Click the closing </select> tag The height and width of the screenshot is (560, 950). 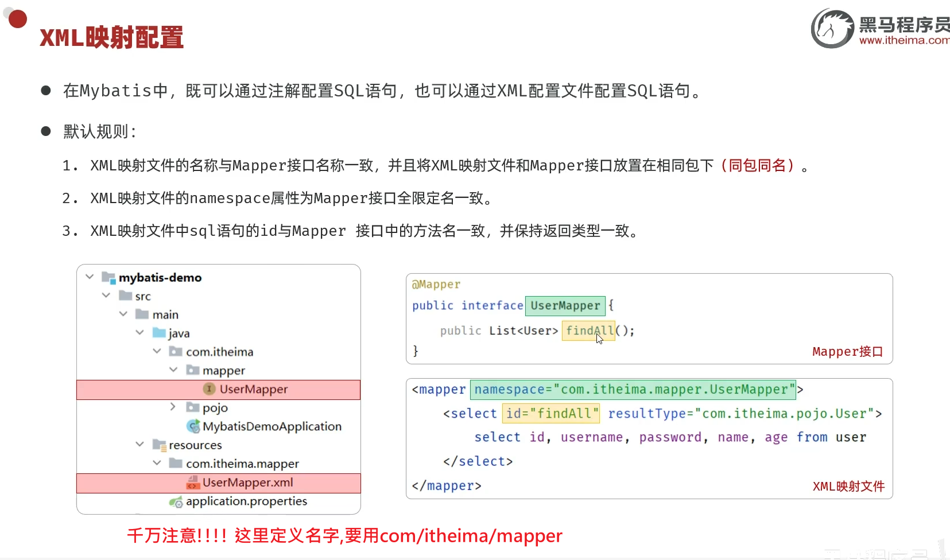[x=478, y=461]
